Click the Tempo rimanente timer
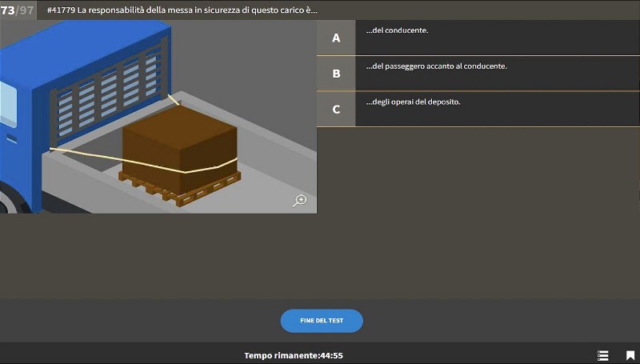Viewport: 640px width, 364px height. pyautogui.click(x=294, y=355)
